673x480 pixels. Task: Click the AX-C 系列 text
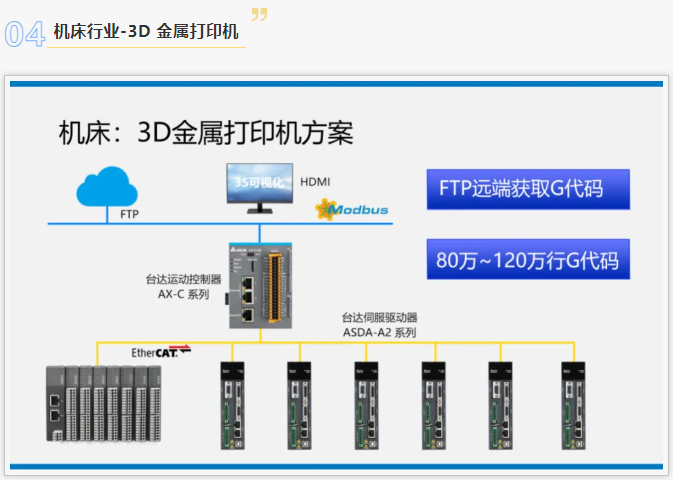click(x=183, y=295)
